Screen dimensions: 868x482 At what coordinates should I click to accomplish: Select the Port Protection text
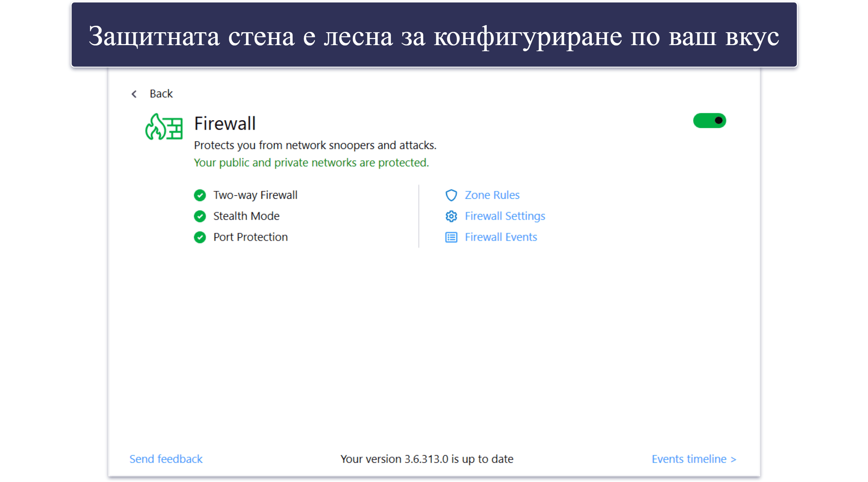click(250, 237)
